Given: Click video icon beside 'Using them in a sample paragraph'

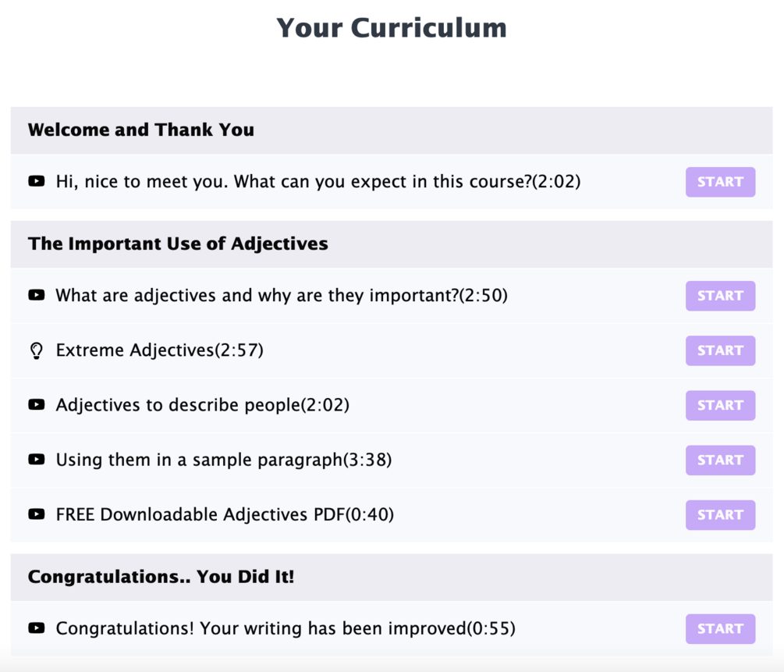Looking at the screenshot, I should (x=36, y=460).
